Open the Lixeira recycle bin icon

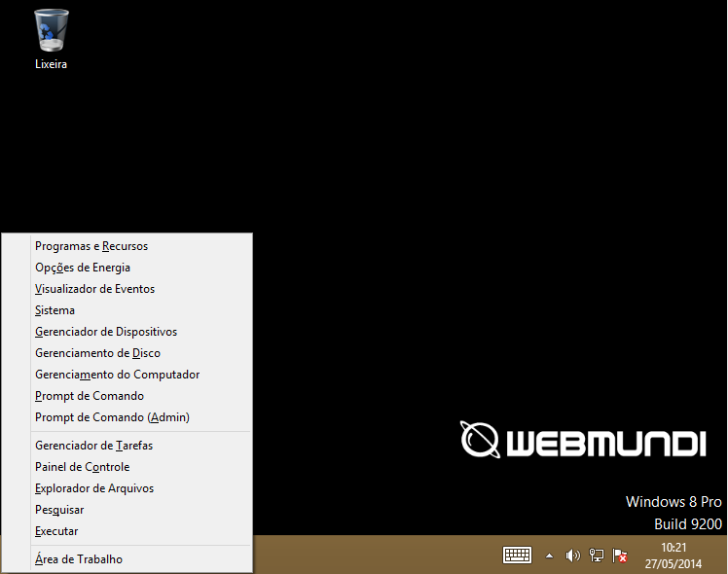[51, 39]
